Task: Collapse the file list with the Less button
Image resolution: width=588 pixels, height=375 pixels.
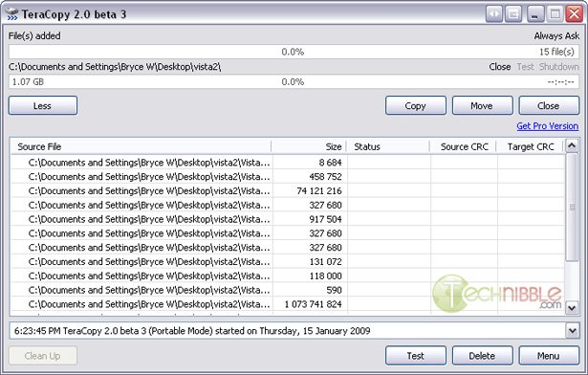Action: (43, 105)
